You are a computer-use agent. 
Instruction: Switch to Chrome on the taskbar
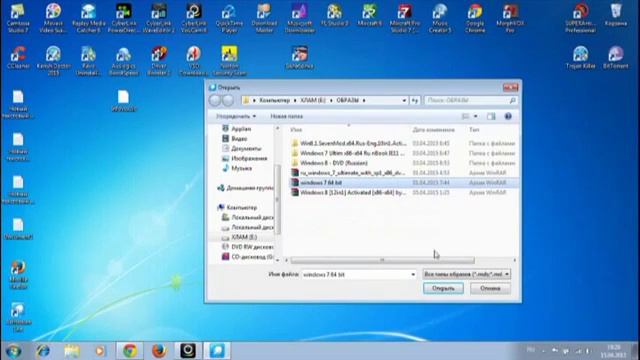tap(130, 351)
